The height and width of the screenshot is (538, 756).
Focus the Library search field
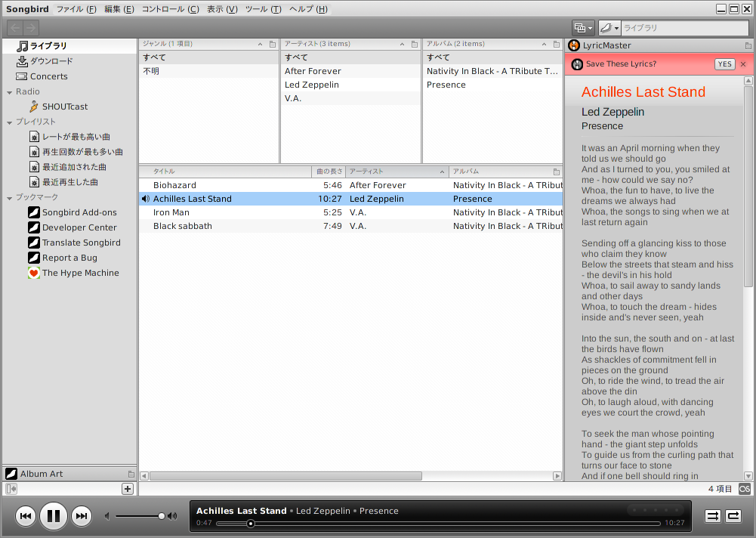[685, 28]
